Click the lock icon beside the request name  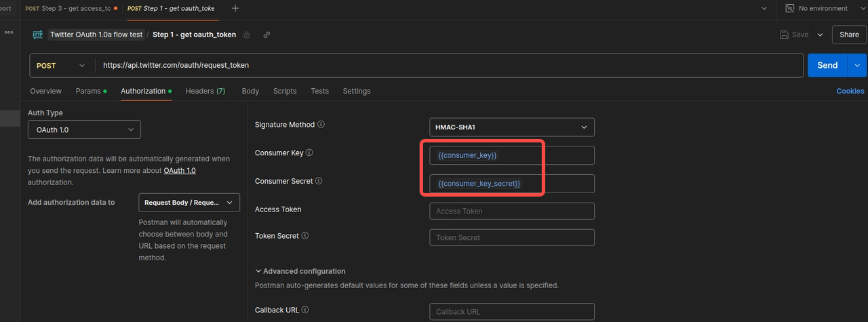pos(247,35)
